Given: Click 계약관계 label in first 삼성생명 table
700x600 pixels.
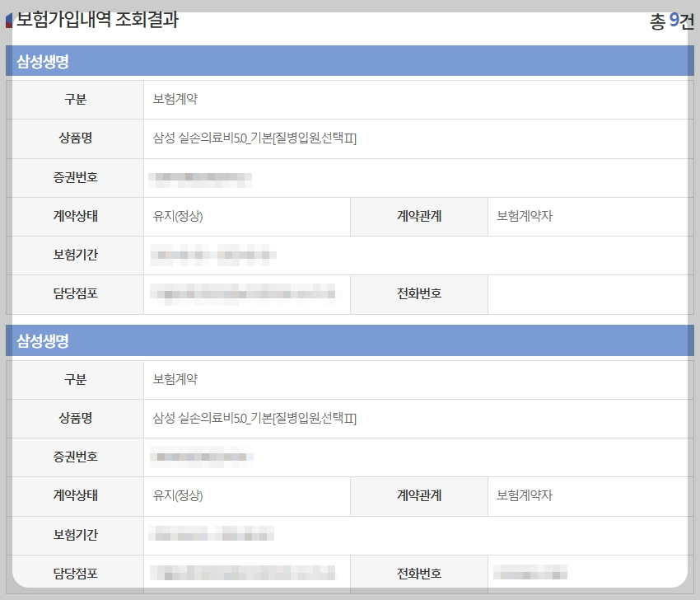Looking at the screenshot, I should point(419,216).
